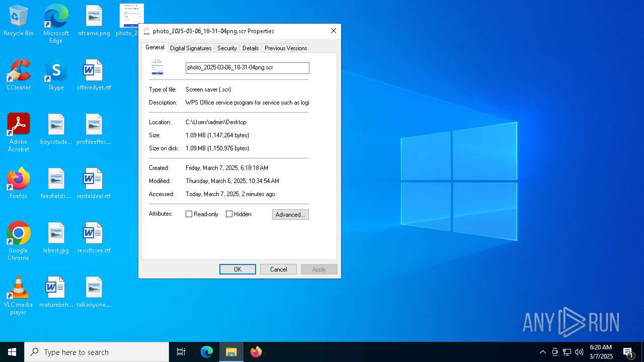Image resolution: width=644 pixels, height=362 pixels.
Task: Click the file name text field
Action: click(x=247, y=68)
